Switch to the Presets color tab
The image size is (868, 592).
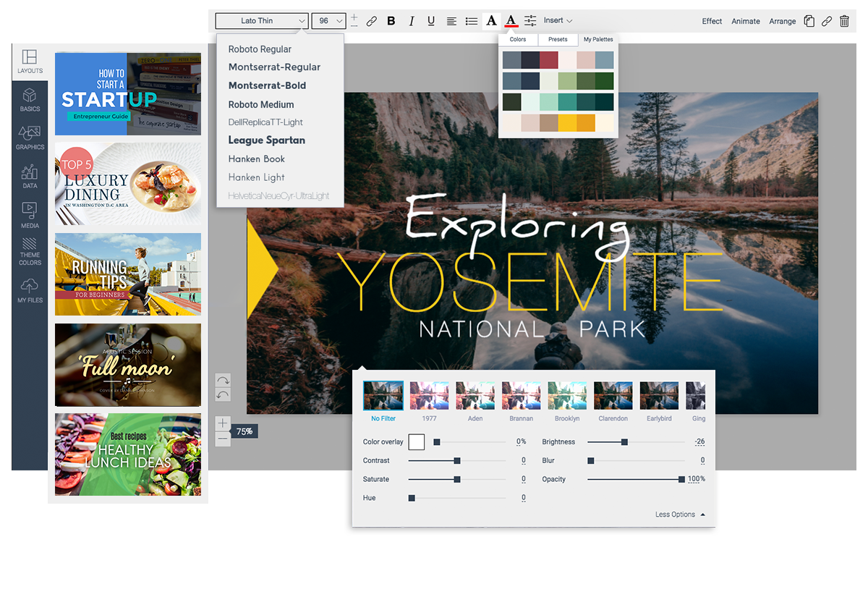(x=558, y=40)
